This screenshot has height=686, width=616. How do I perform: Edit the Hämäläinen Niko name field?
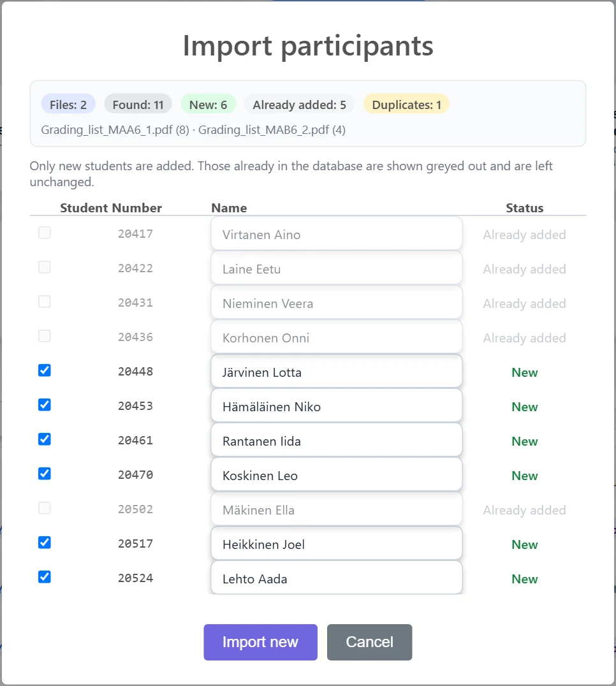click(337, 405)
